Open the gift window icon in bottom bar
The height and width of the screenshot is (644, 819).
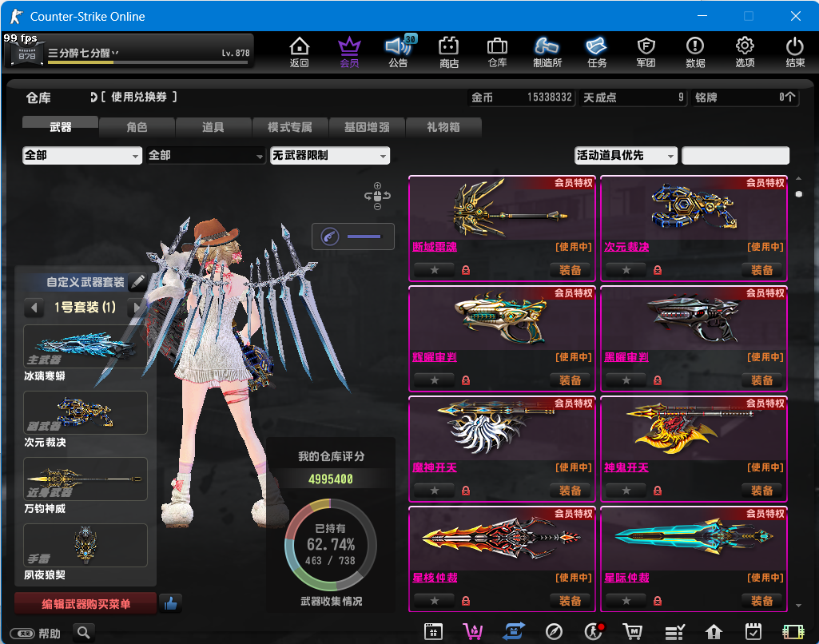(433, 631)
